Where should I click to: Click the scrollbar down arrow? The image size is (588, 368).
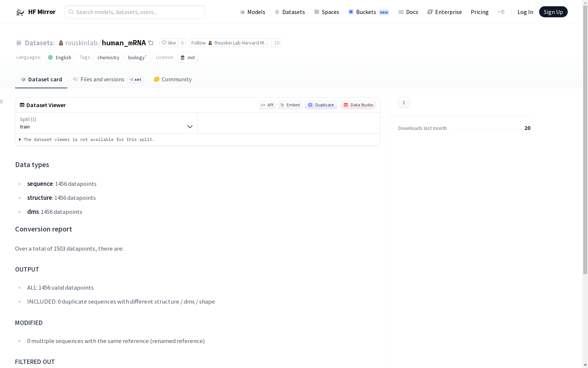(585, 365)
